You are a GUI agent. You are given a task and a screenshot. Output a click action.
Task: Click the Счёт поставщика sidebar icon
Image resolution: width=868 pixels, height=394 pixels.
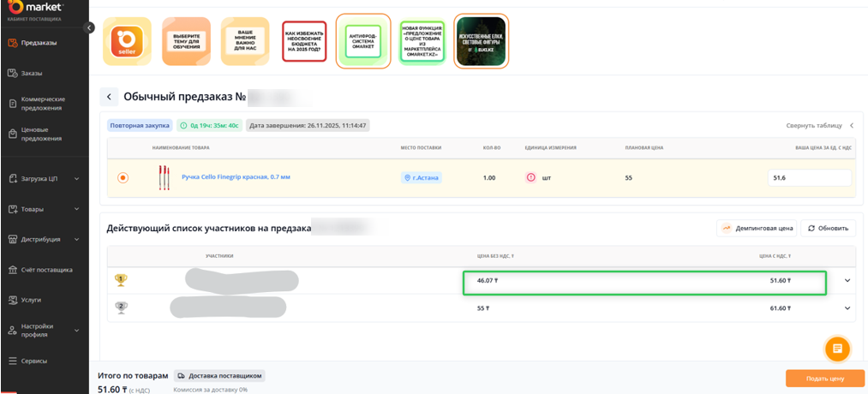[x=13, y=270]
